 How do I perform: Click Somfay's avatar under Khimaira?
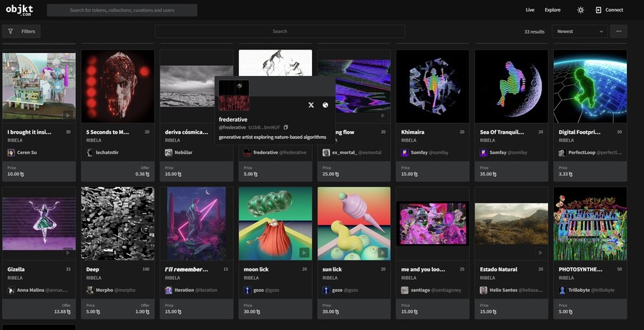pyautogui.click(x=404, y=152)
